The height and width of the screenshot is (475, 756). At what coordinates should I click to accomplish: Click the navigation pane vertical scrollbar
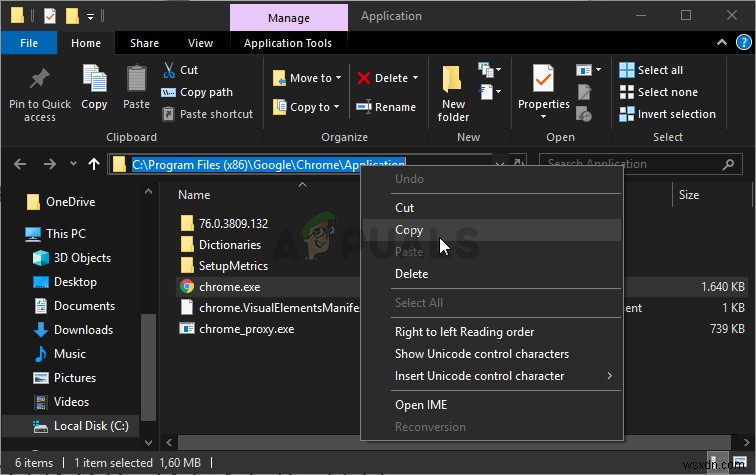[148, 366]
